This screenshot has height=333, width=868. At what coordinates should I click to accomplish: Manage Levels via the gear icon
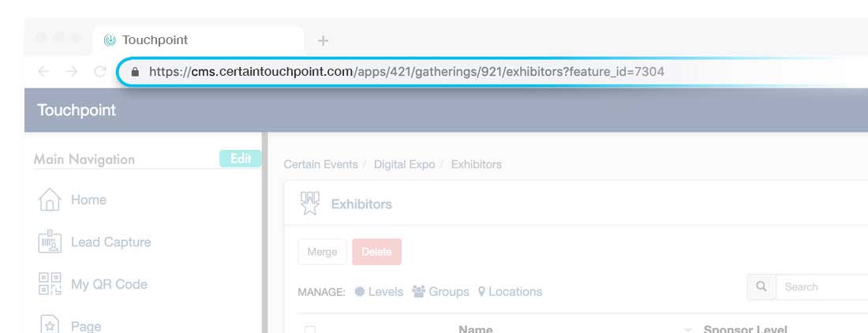tap(360, 291)
